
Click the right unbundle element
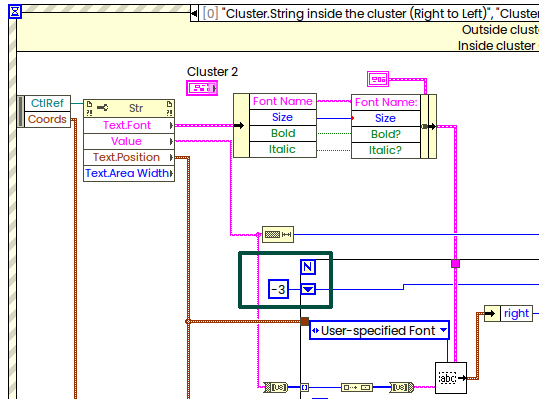[516, 313]
